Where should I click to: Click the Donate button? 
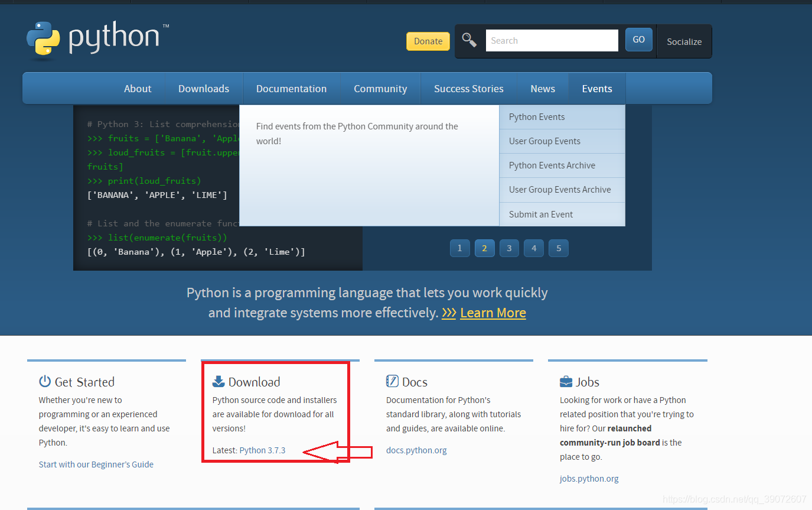tap(428, 41)
